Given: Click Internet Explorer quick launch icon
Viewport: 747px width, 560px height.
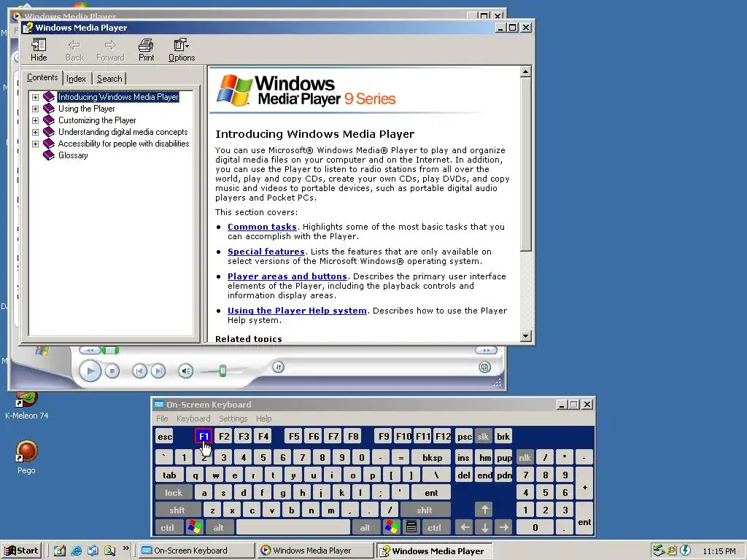Looking at the screenshot, I should coord(76,551).
